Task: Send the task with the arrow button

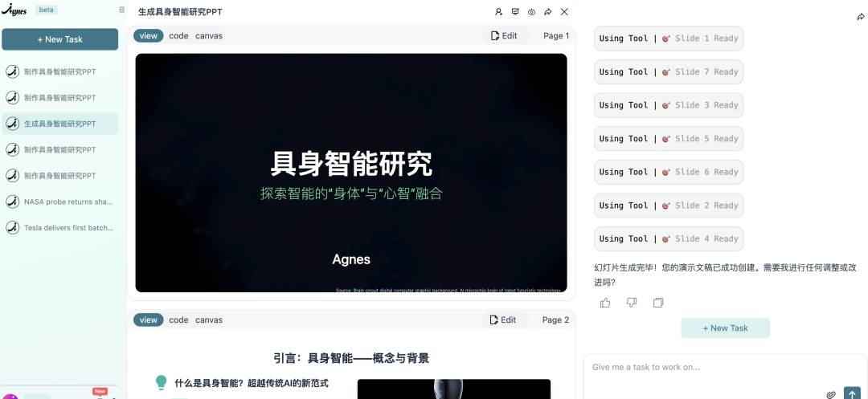Action: point(853,393)
